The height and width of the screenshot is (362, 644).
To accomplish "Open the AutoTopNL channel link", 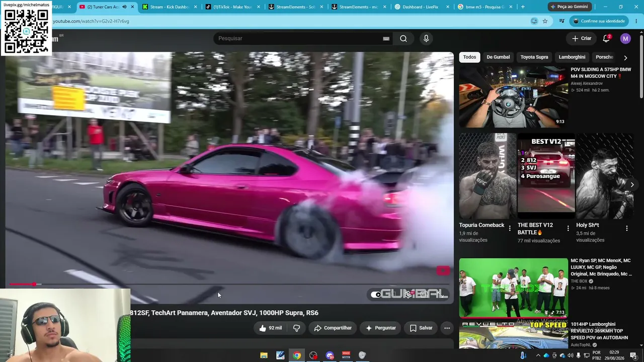I will (x=581, y=345).
